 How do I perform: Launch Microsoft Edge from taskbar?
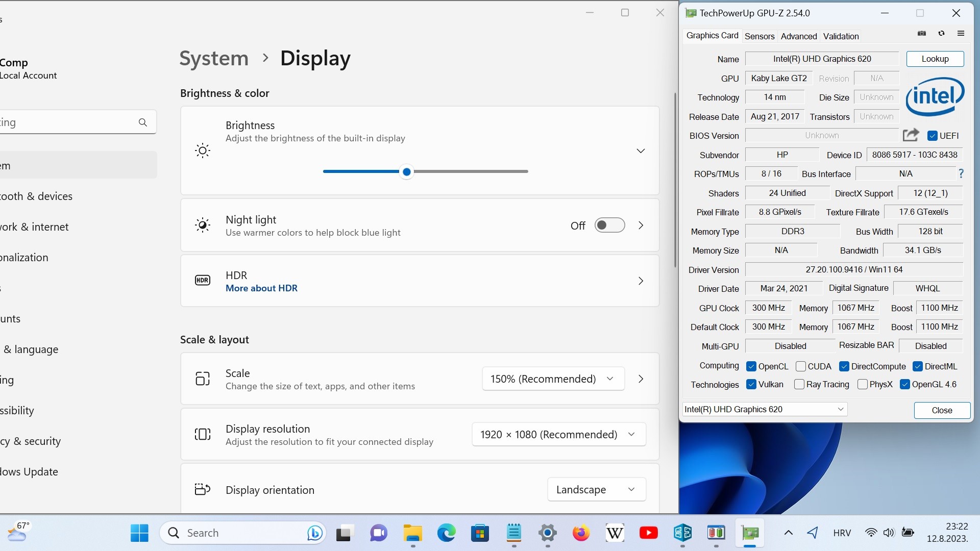pyautogui.click(x=446, y=533)
